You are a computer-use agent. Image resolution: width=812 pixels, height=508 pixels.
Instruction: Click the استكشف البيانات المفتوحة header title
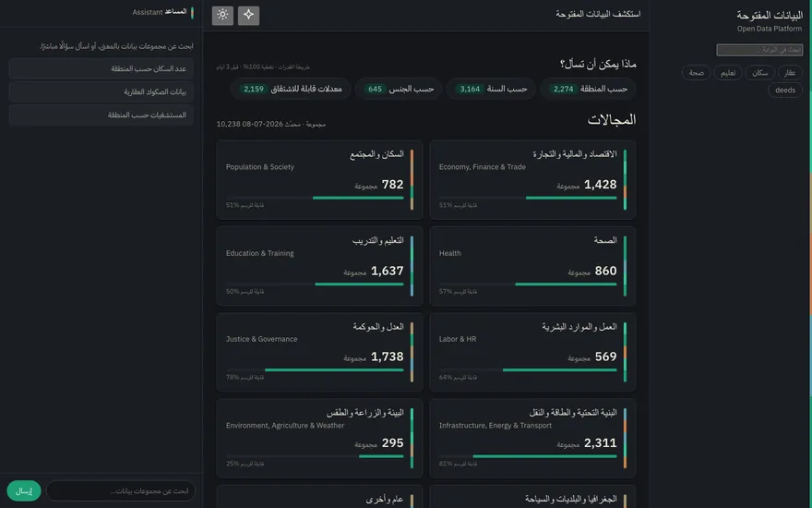(x=598, y=14)
